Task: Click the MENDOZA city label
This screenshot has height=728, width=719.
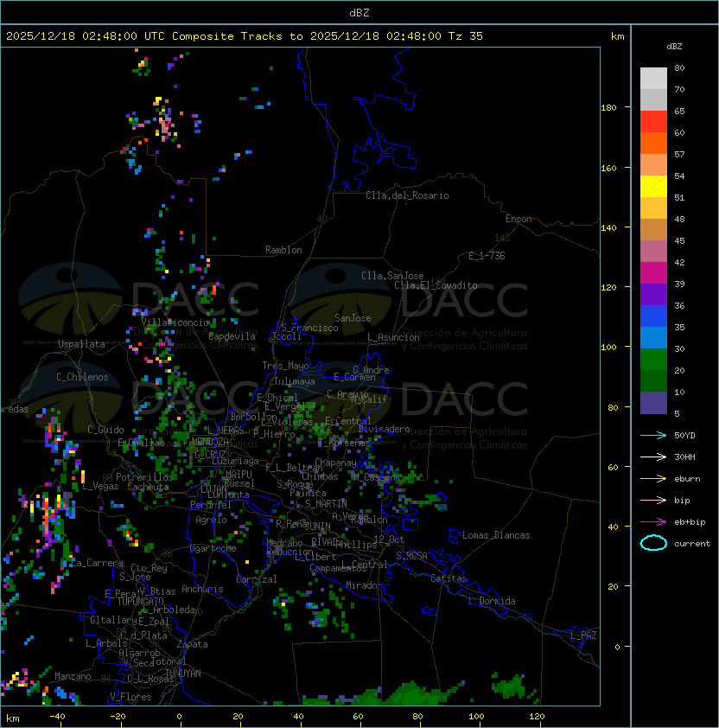Action: (x=210, y=442)
